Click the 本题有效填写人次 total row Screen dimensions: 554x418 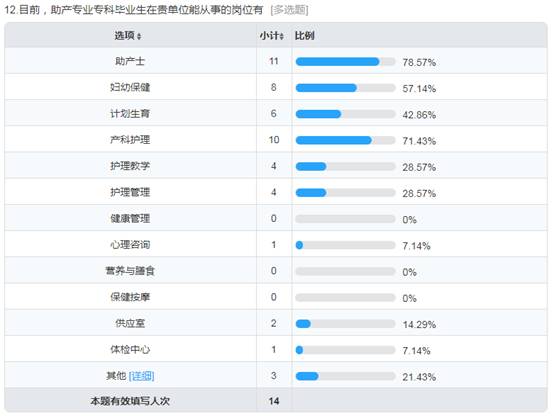(x=276, y=401)
